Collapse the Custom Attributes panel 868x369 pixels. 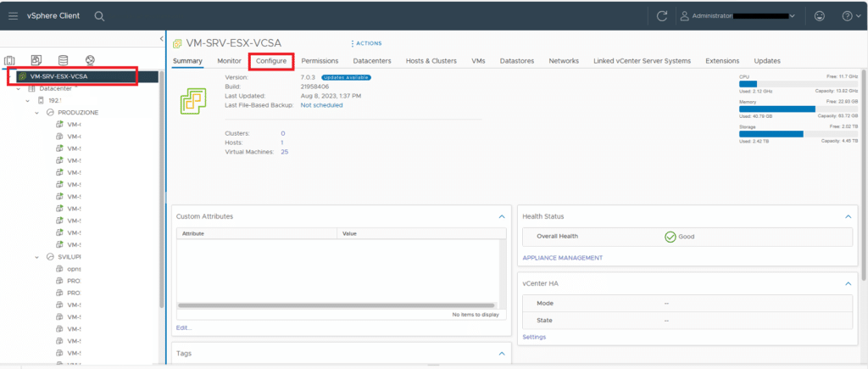[502, 216]
